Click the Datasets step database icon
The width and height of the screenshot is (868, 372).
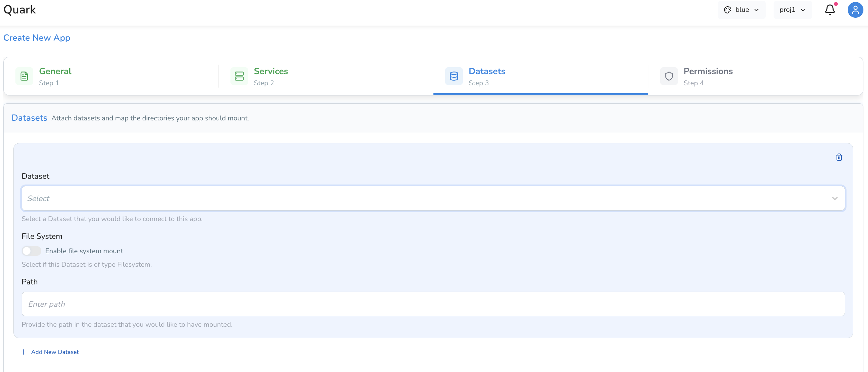[x=454, y=76]
